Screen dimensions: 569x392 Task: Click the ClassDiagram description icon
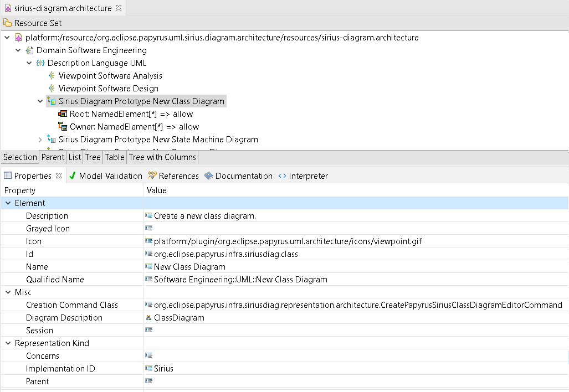point(149,318)
